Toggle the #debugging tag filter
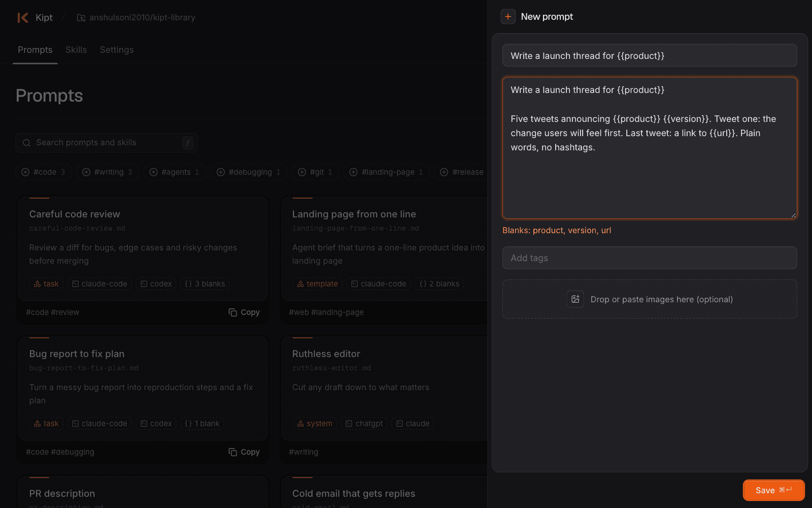This screenshot has height=508, width=812. click(x=249, y=172)
